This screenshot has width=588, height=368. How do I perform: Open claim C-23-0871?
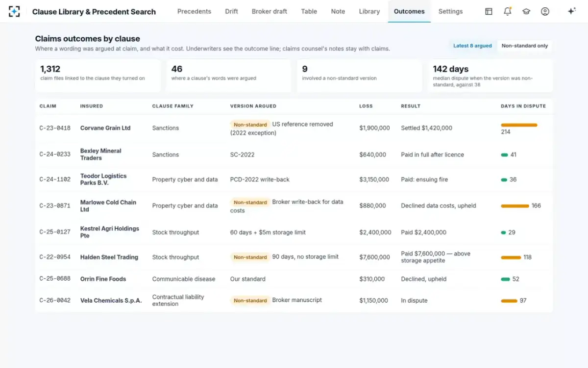click(55, 206)
